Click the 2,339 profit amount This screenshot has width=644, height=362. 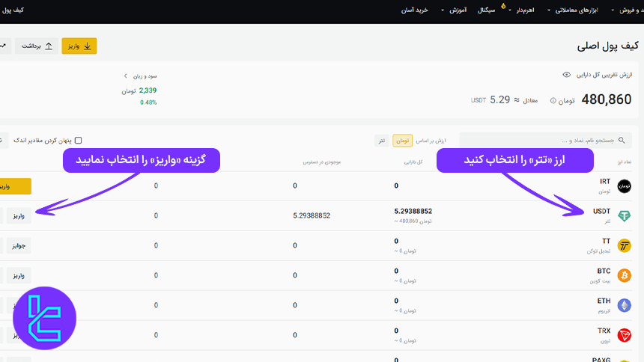click(x=148, y=90)
